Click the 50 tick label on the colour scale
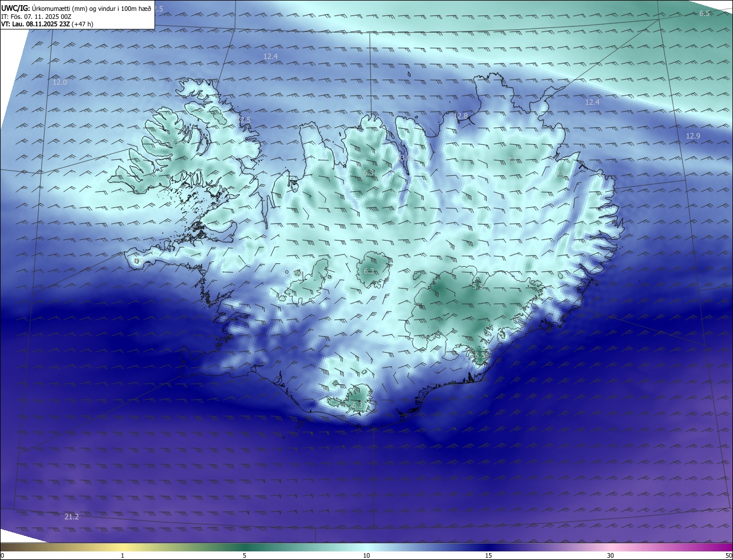Viewport: 733px width, 560px height. (x=728, y=556)
